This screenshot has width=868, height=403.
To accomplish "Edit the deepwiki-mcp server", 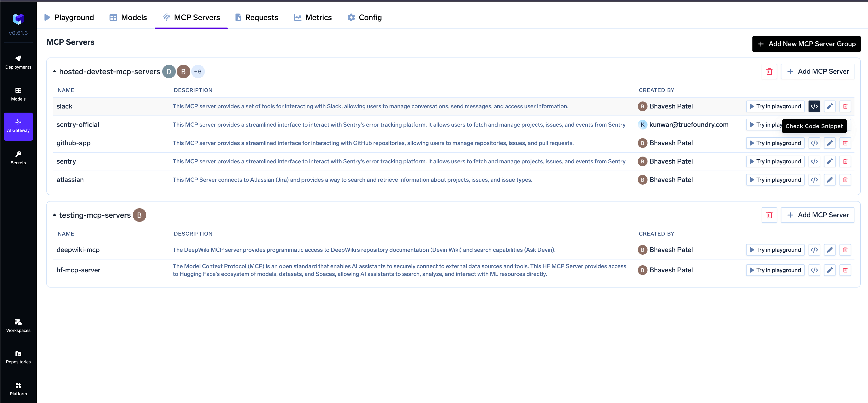I will 830,250.
